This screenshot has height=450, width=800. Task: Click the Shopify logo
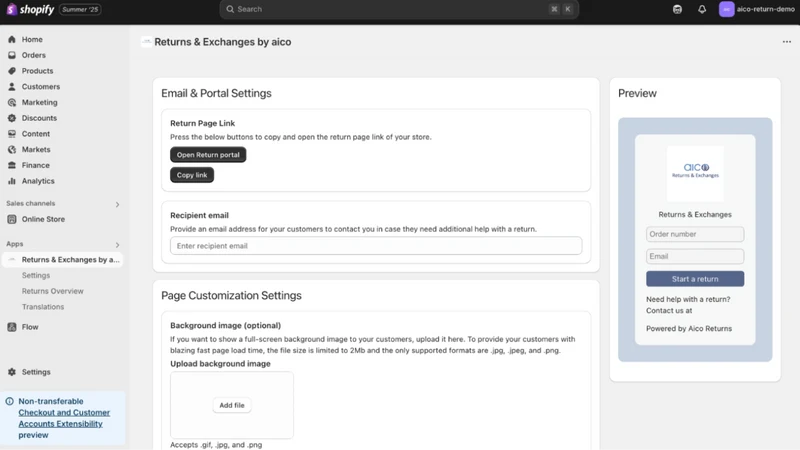[30, 9]
